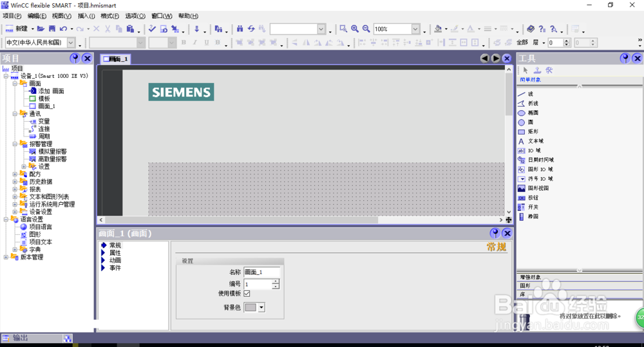Pin the 画面_1 properties panel
Image resolution: width=644 pixels, height=347 pixels.
[x=495, y=233]
